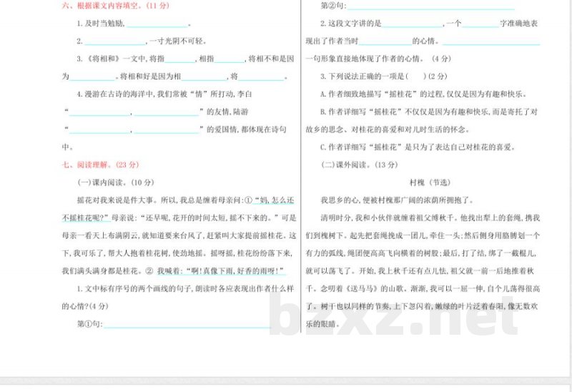Click sentence '我思乡的心,便被村槐那广阔的浓荫'
Viewport: 572px width, 392px height.
tap(397, 200)
